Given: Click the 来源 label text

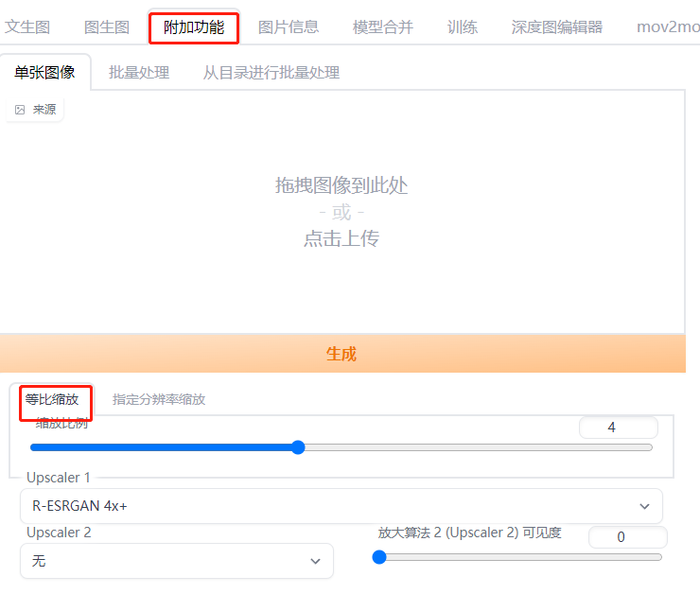Looking at the screenshot, I should pyautogui.click(x=44, y=110).
